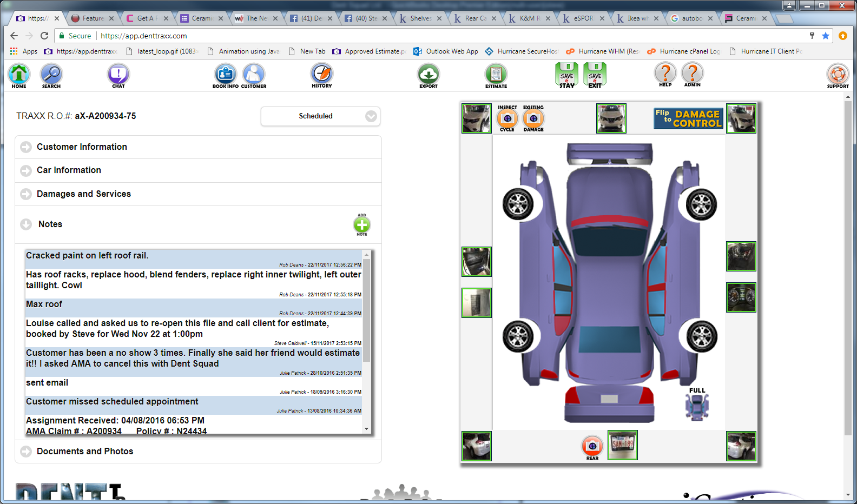Expand the Documents and Photos section
This screenshot has width=857, height=504.
[x=84, y=452]
